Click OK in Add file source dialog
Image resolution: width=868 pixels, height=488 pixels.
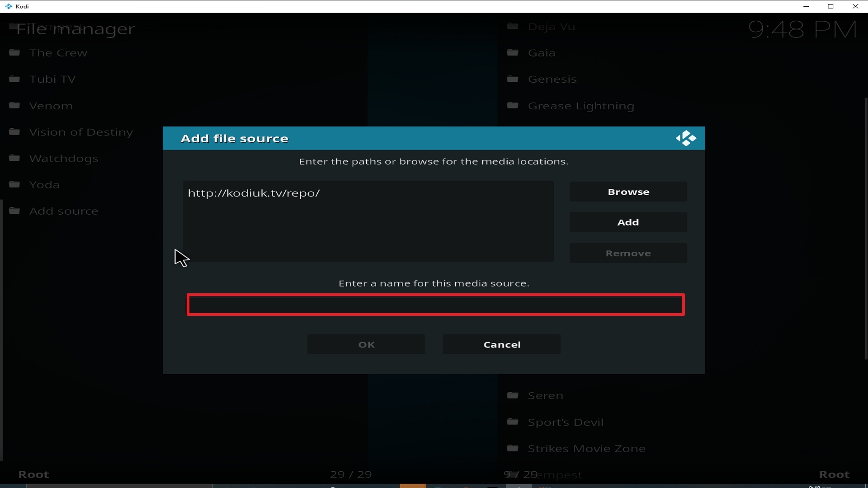366,345
